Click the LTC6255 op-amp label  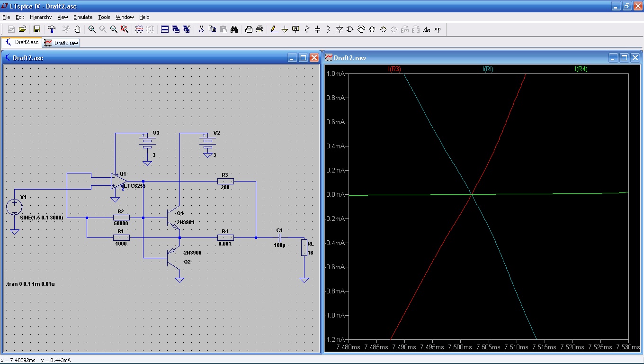tap(135, 186)
